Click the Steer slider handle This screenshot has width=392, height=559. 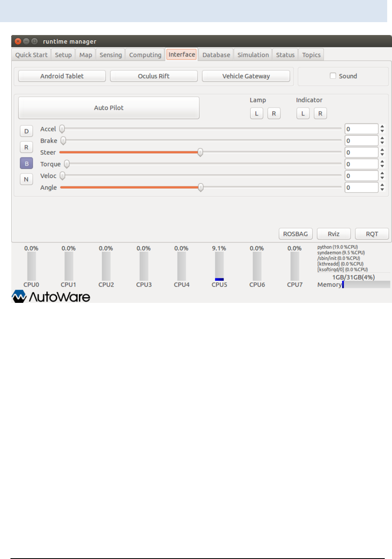point(200,152)
